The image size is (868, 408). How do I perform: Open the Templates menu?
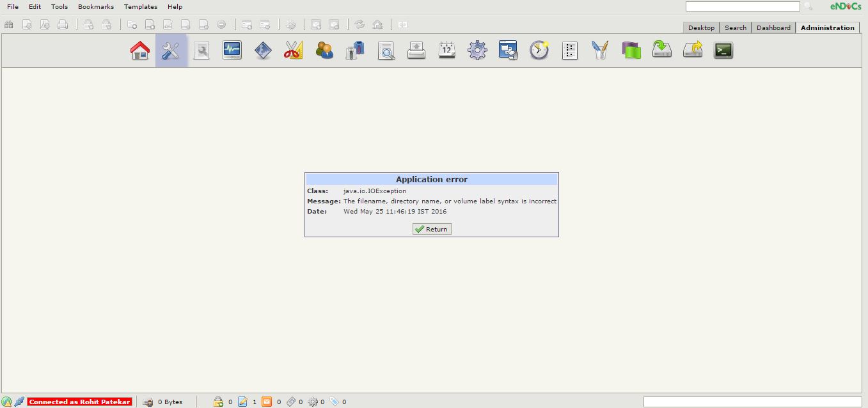[141, 6]
